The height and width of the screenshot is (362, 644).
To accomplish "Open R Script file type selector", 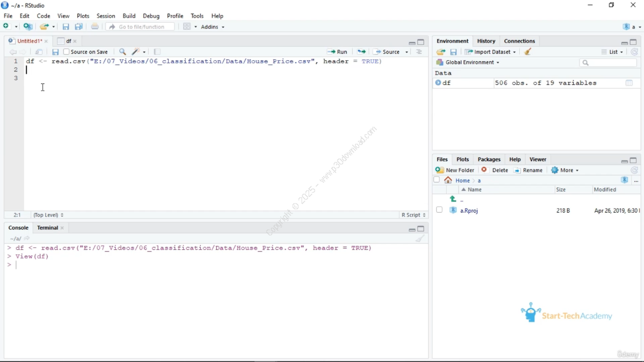I will [x=414, y=215].
